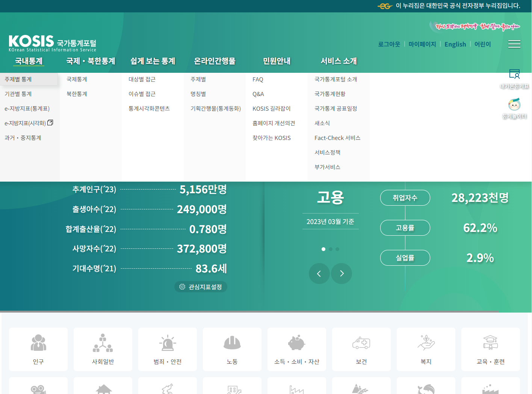The width and height of the screenshot is (532, 394).
Task: Switch to the English site
Action: click(x=455, y=44)
